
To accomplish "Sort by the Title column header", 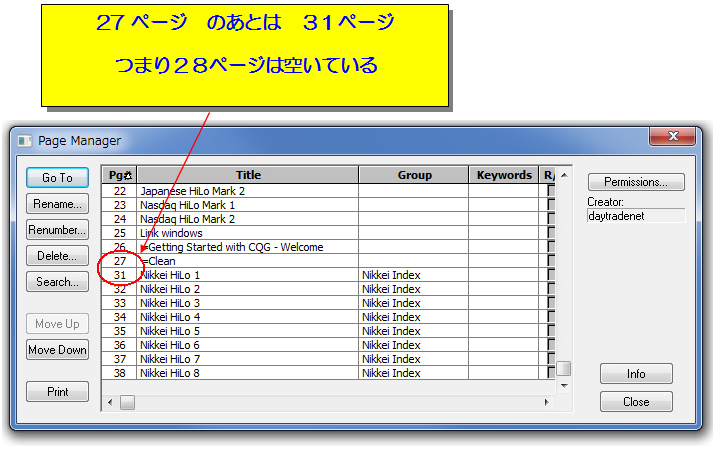I will click(x=248, y=175).
